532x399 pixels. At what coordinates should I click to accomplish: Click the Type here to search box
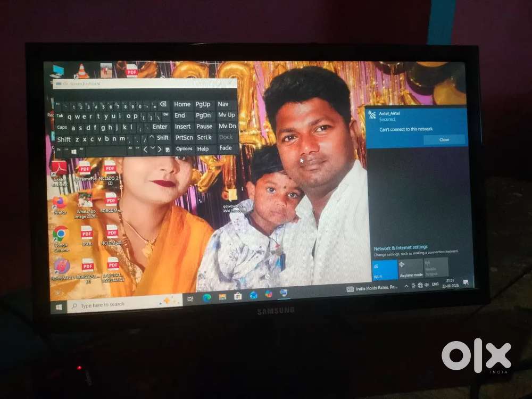(x=124, y=304)
